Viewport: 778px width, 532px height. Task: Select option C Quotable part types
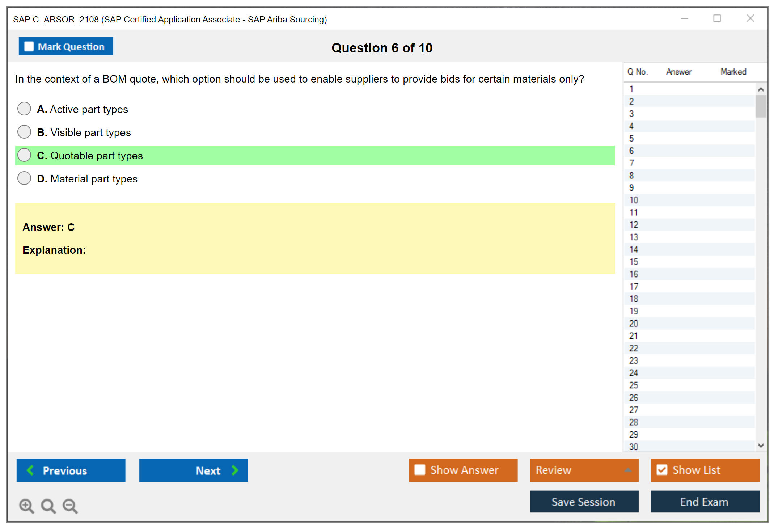pos(24,155)
